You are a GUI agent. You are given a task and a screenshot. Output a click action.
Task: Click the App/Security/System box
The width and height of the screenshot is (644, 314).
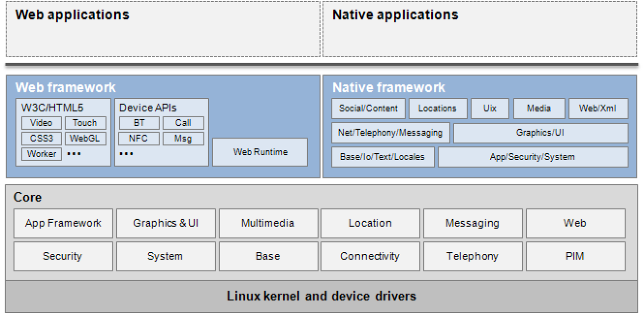(x=532, y=157)
